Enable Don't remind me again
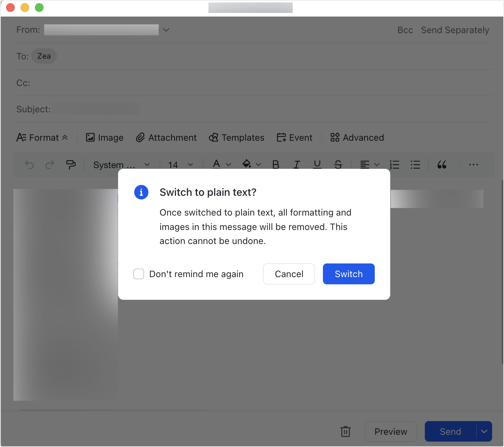 coord(139,274)
